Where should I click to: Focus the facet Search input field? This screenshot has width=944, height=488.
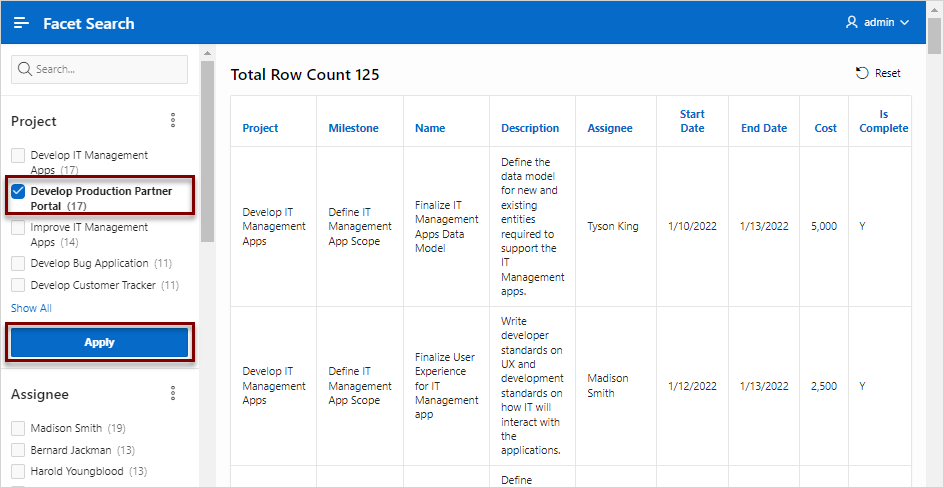pyautogui.click(x=99, y=69)
